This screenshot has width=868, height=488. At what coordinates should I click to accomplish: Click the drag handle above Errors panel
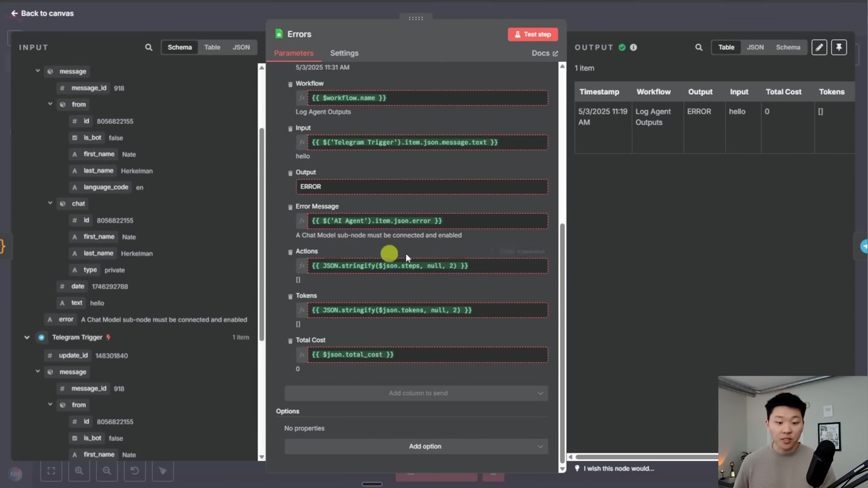416,18
